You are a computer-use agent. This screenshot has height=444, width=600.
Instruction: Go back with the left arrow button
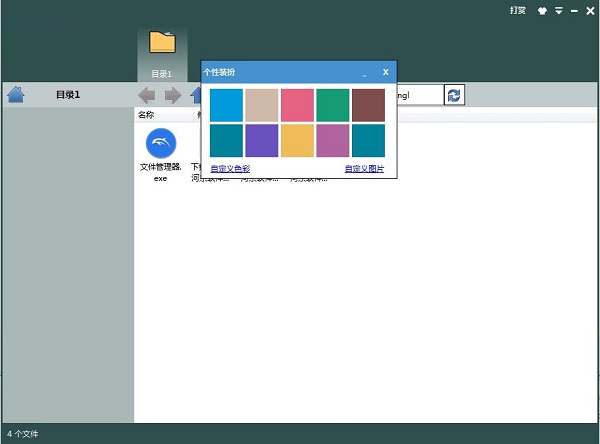(146, 95)
